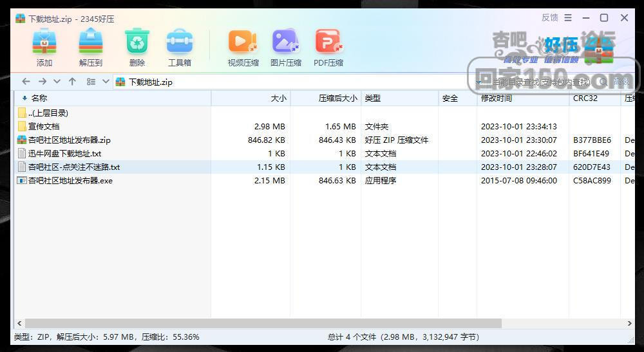Open the view mode dropdown arrow
Image resolution: width=644 pixels, height=352 pixels.
(106, 82)
